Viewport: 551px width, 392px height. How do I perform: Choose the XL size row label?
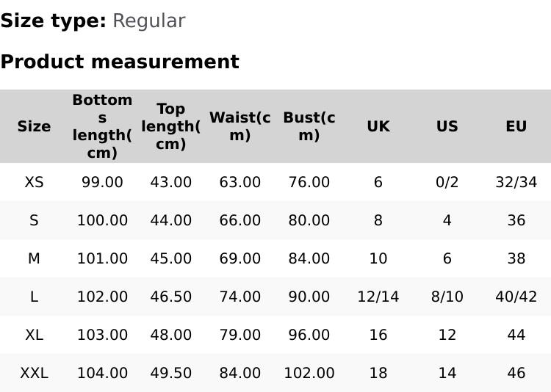[34, 335]
